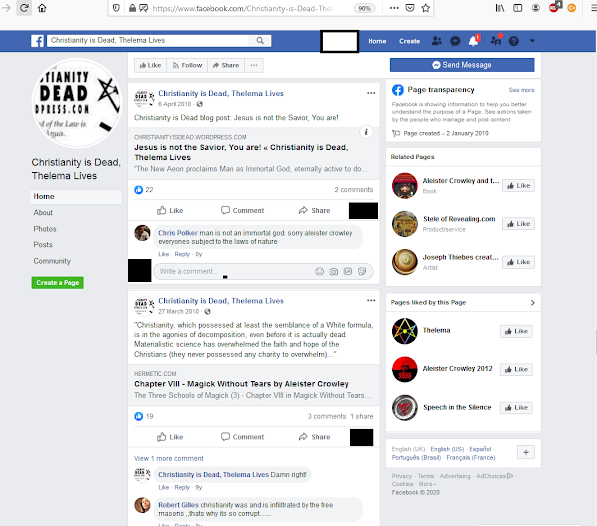Screen dimensions: 597x526
Task: Like the Thelema page
Action: coord(516,332)
